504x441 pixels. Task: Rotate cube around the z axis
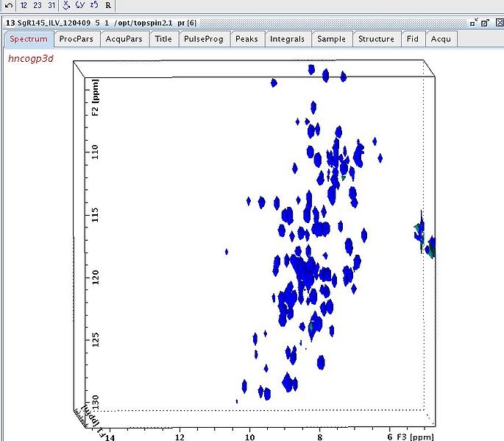pos(93,5)
